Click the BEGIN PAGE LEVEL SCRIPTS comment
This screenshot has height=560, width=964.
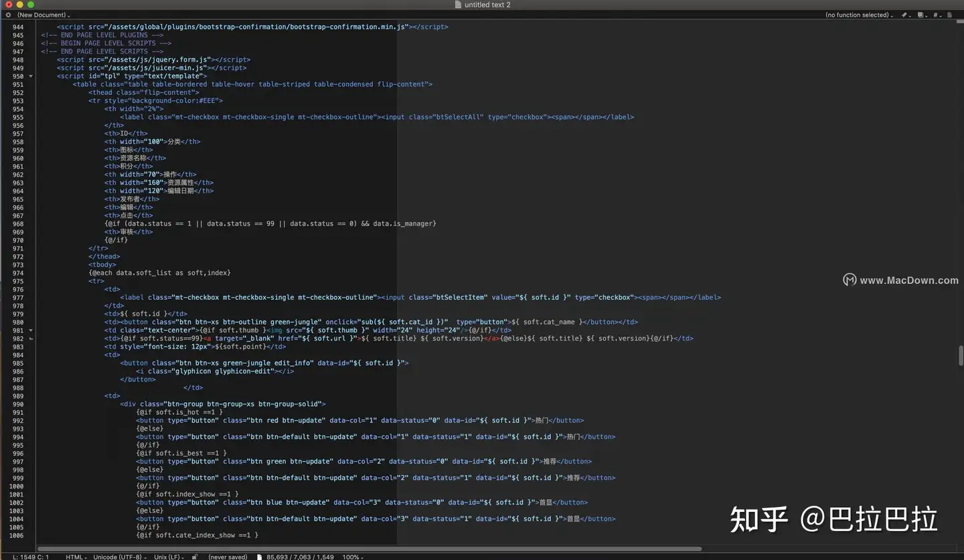[x=106, y=43]
